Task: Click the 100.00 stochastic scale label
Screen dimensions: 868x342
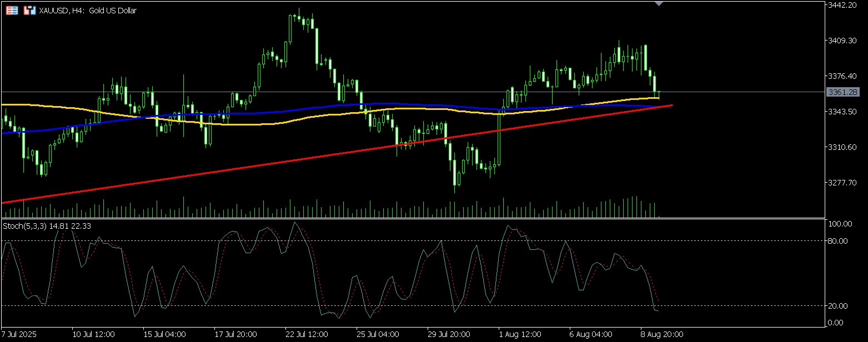Action: coord(839,224)
